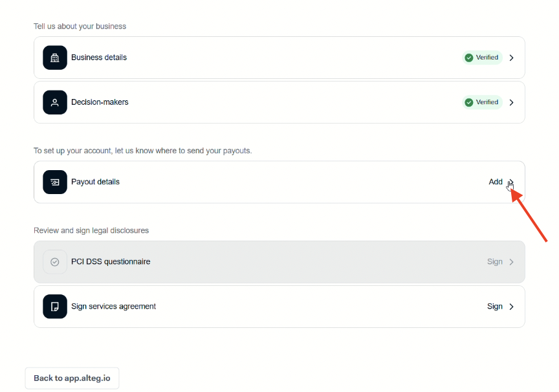Open Decision-makers via the right chevron
This screenshot has width=559, height=392.
512,102
